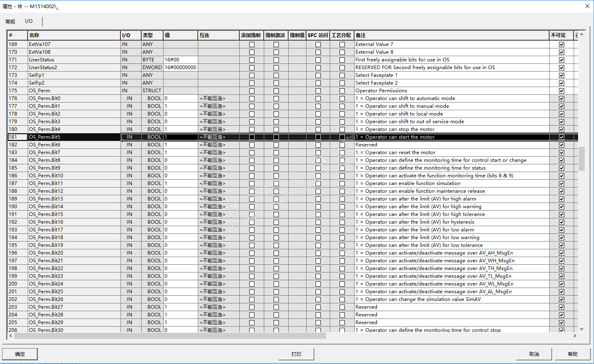The height and width of the screenshot is (364, 594).
Task: Toggle 不可见 checkbox for ExtVa107 row
Action: point(561,44)
